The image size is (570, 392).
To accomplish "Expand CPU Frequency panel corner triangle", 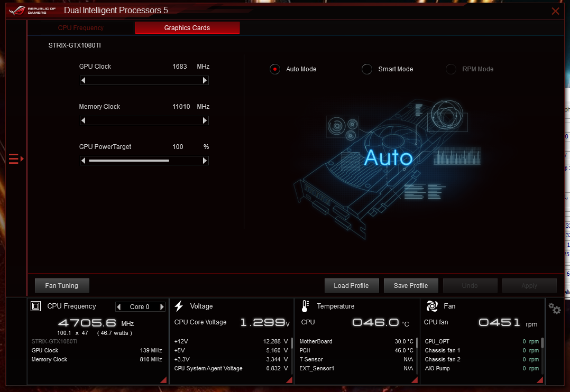I will click(164, 380).
